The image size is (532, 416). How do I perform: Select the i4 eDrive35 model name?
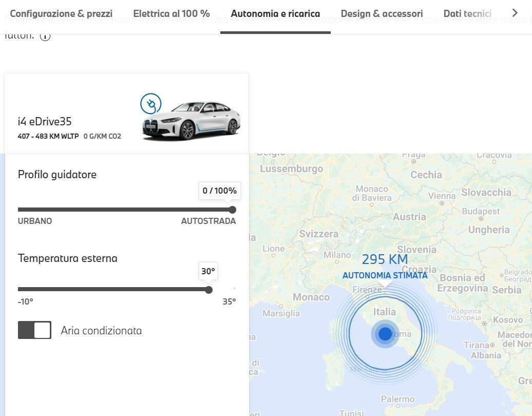coord(45,122)
